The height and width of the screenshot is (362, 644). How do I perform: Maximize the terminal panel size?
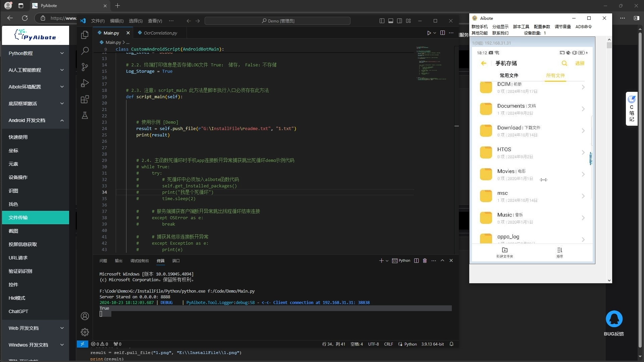click(x=442, y=260)
